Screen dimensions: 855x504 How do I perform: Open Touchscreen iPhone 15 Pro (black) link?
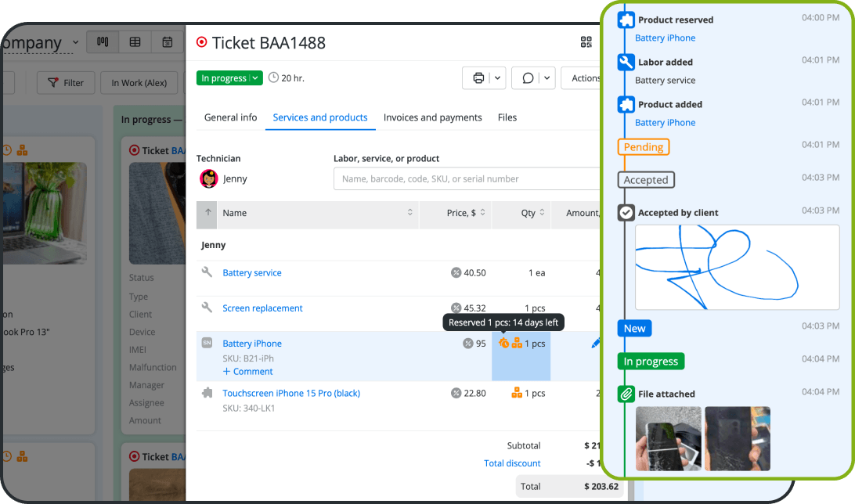291,393
